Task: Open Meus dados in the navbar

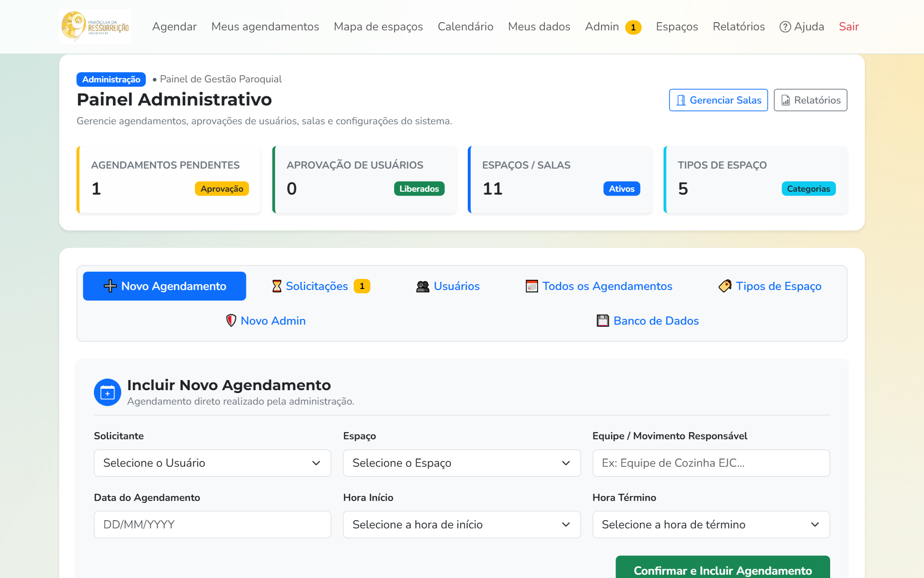Action: coord(539,27)
